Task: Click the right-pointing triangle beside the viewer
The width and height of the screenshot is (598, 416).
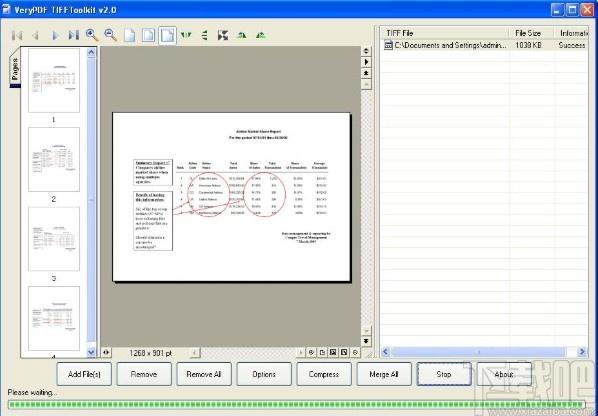Action: tap(366, 62)
